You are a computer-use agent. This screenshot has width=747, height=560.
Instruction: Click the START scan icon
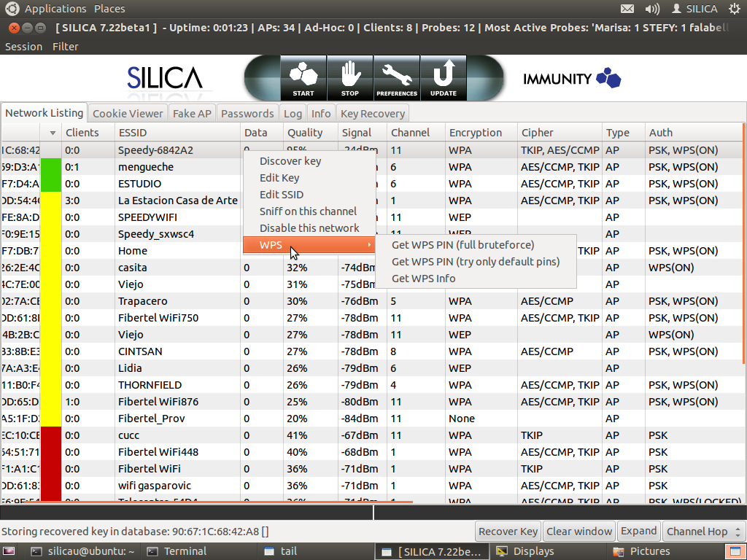pos(303,78)
